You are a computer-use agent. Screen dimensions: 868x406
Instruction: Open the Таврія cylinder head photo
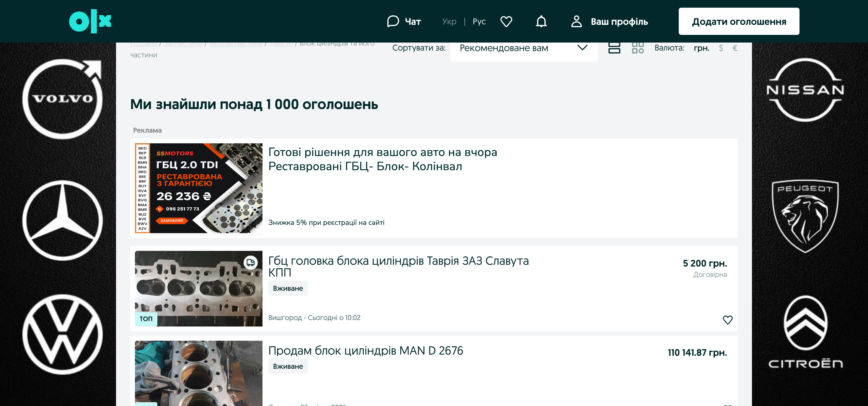pyautogui.click(x=198, y=288)
